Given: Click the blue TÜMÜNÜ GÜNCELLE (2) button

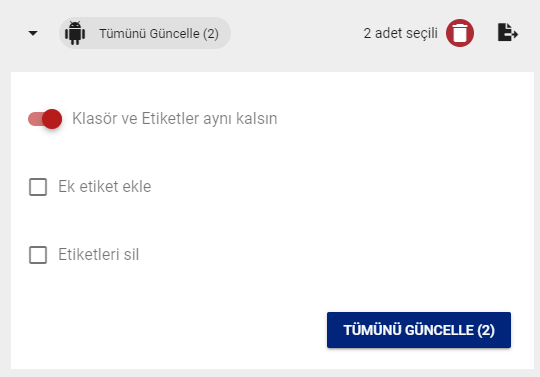Looking at the screenshot, I should tap(419, 330).
